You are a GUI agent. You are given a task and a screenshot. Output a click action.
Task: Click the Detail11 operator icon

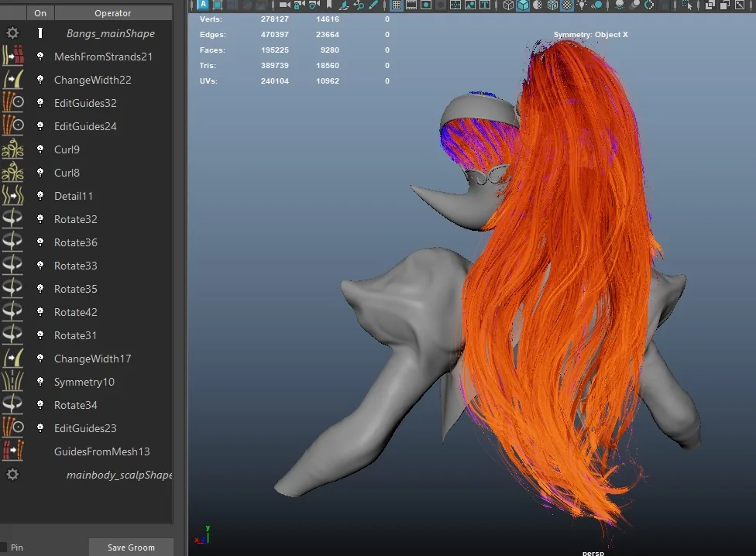(x=13, y=196)
